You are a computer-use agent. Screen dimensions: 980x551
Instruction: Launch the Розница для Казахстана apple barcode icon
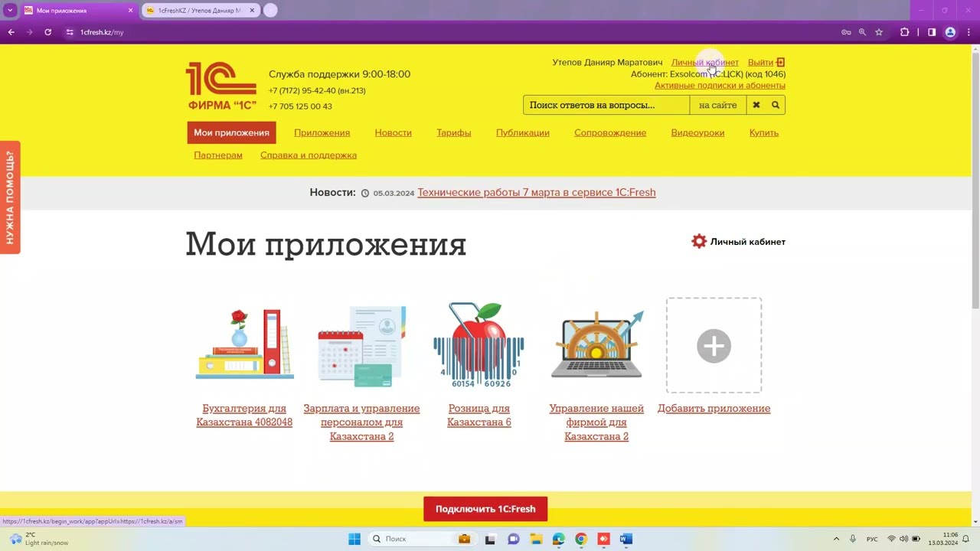point(479,345)
